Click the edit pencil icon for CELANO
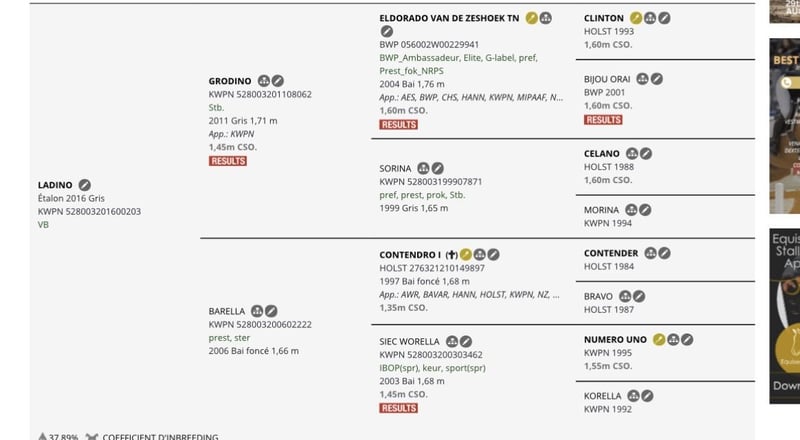800x440 pixels. 646,153
